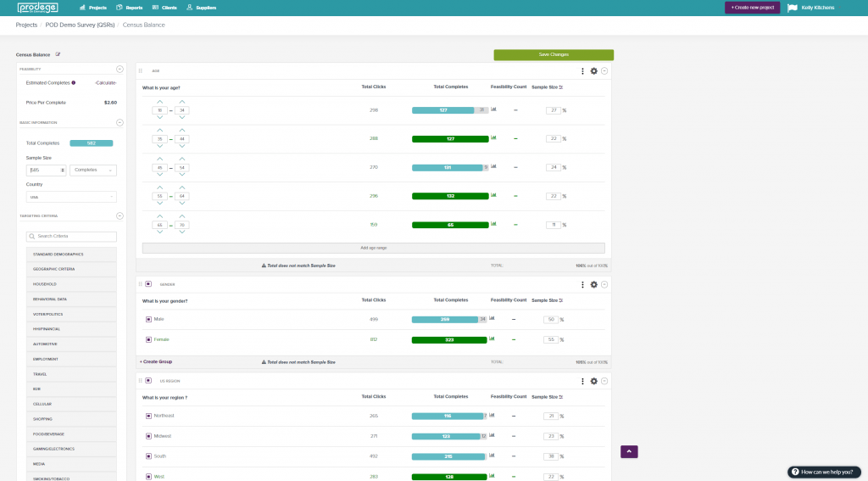Toggle the Midwest checkbox

tap(148, 436)
